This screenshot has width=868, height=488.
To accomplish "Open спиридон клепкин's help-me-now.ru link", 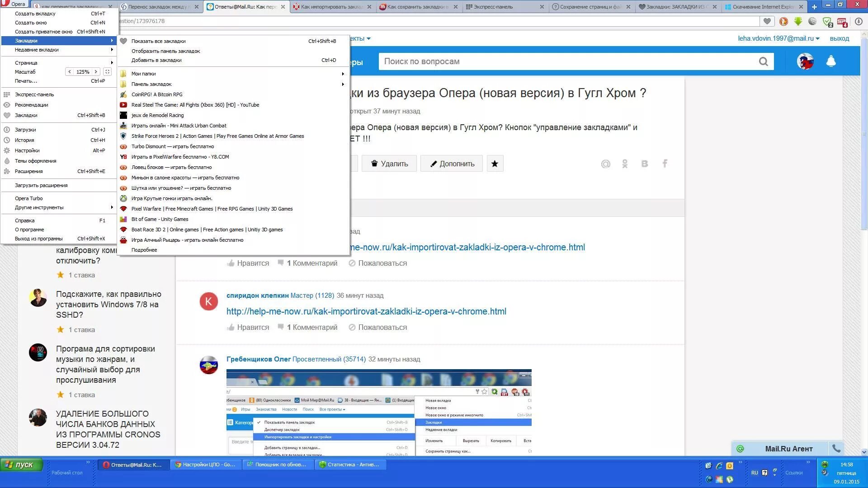I will [366, 311].
